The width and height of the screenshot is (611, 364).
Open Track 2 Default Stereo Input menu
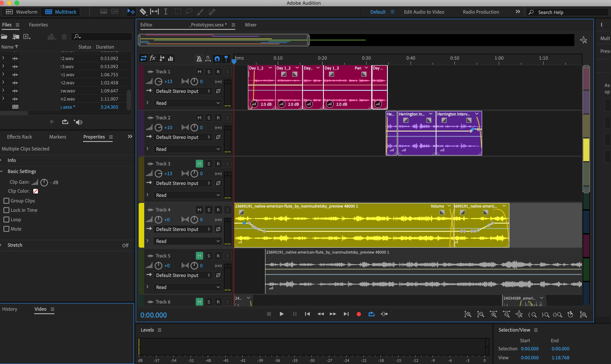pyautogui.click(x=183, y=137)
